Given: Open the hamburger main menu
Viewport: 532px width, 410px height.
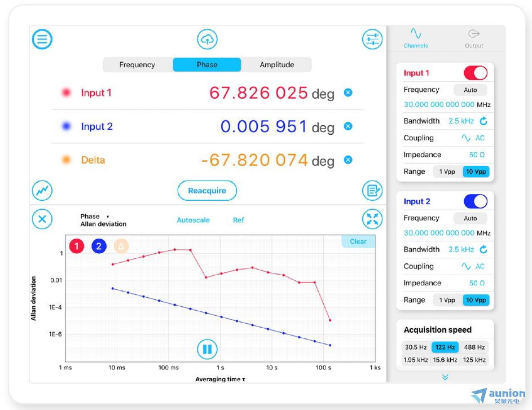Looking at the screenshot, I should (x=42, y=39).
